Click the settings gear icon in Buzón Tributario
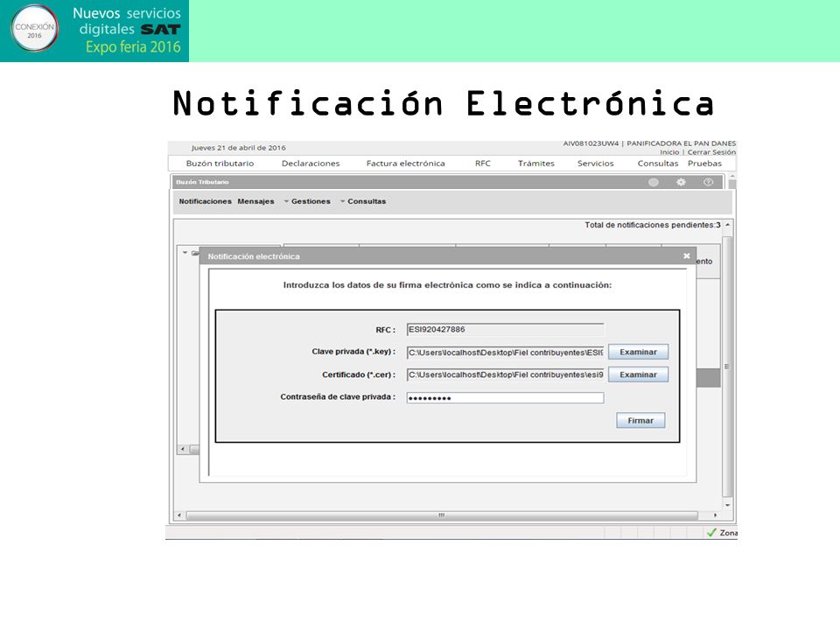Viewport: 840px width, 630px height. (681, 182)
